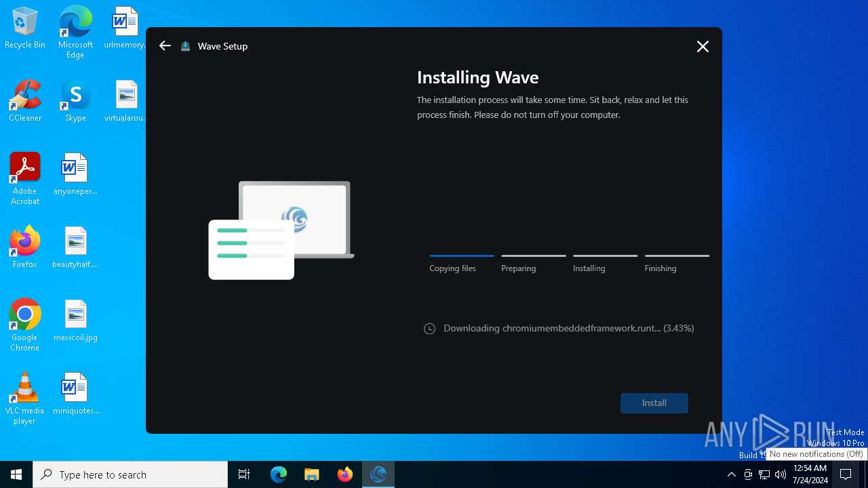Click the disabled Install button
This screenshot has width=868, height=488.
(x=654, y=403)
